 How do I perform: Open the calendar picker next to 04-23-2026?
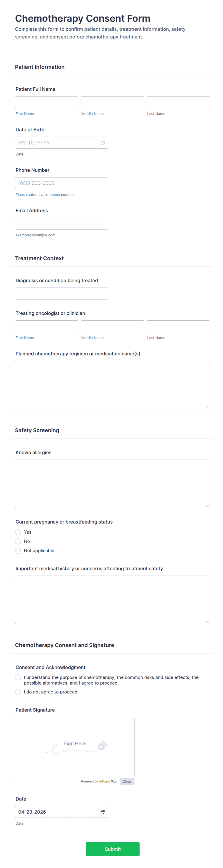click(103, 812)
